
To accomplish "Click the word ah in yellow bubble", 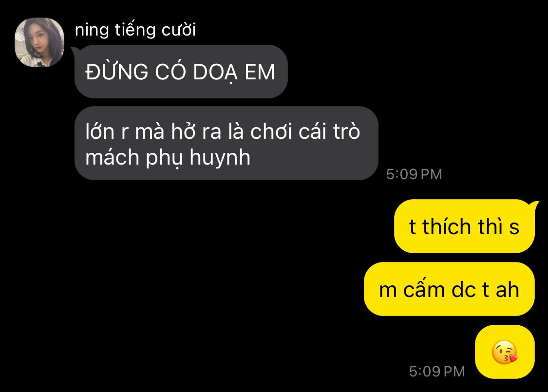I will pyautogui.click(x=507, y=290).
